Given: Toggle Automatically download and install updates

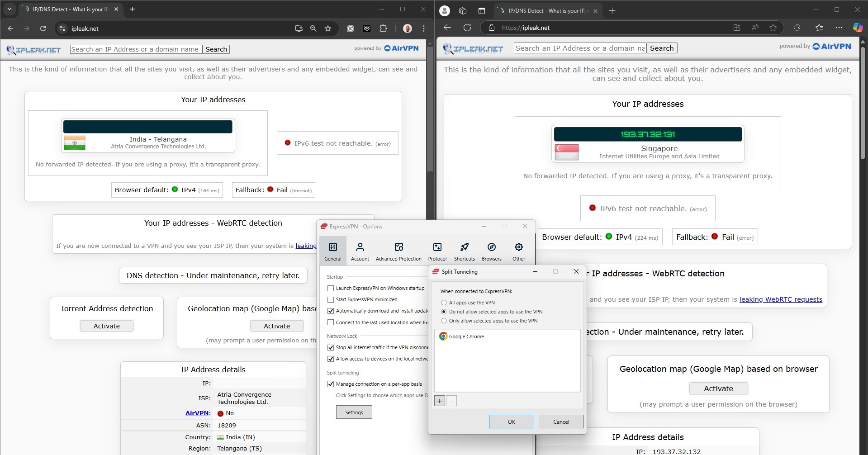Looking at the screenshot, I should (x=331, y=311).
